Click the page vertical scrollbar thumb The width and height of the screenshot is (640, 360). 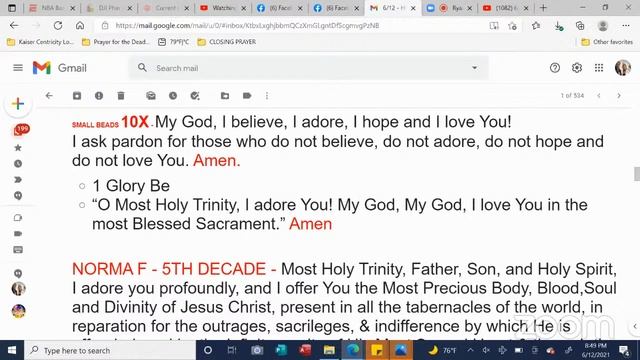[636, 173]
